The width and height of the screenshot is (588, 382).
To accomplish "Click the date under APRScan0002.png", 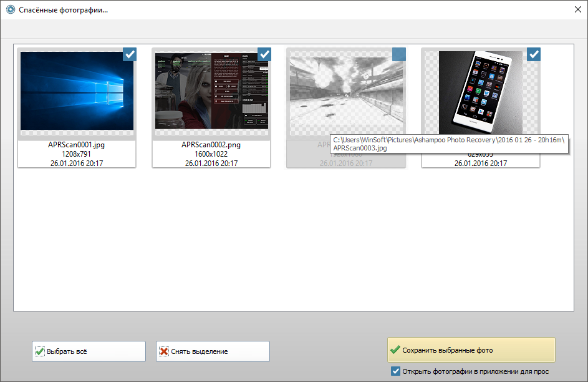I will click(211, 164).
